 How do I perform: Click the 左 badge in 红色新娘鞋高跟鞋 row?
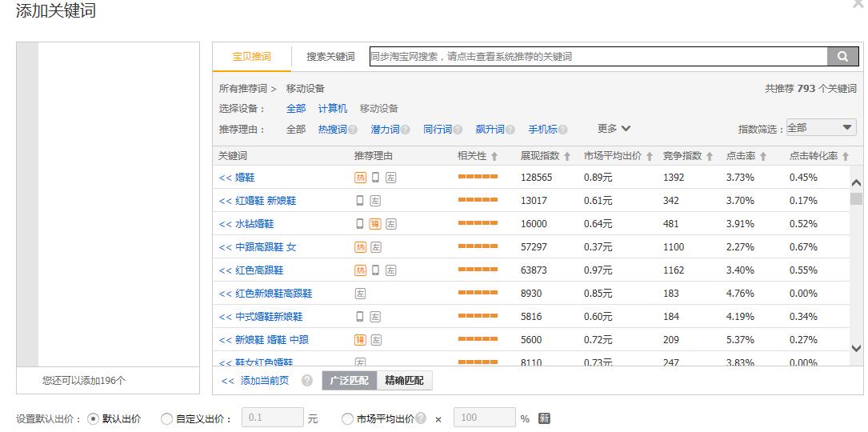(360, 294)
